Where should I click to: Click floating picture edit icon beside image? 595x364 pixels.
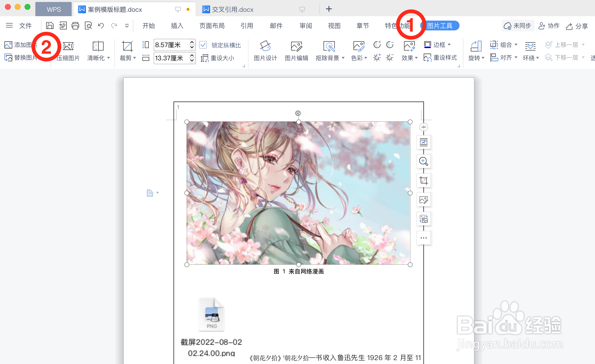coord(424,200)
